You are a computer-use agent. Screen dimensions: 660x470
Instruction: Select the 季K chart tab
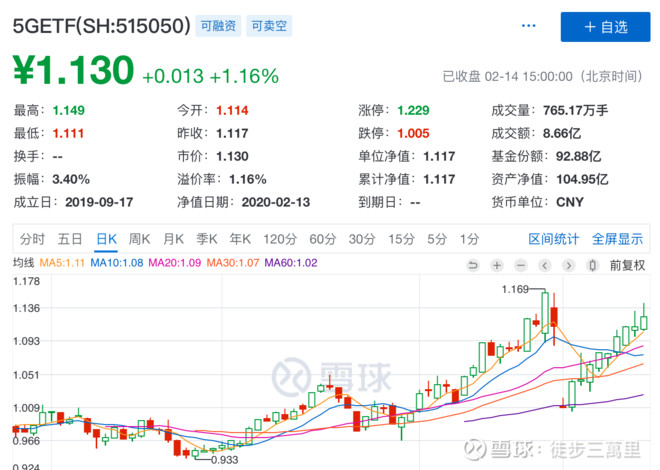pos(207,239)
